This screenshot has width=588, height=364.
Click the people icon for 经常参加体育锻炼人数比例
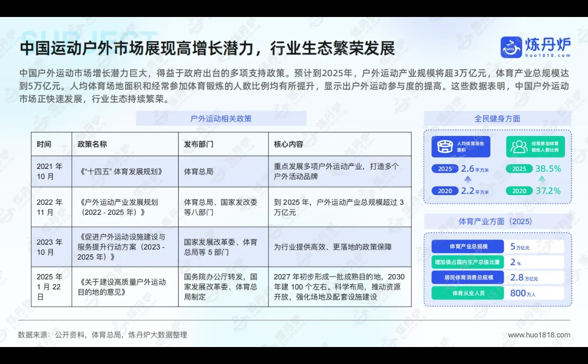click(x=519, y=147)
